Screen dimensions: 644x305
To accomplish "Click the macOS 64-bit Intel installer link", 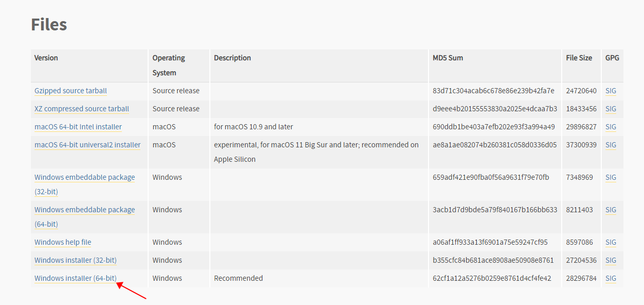I will click(78, 127).
